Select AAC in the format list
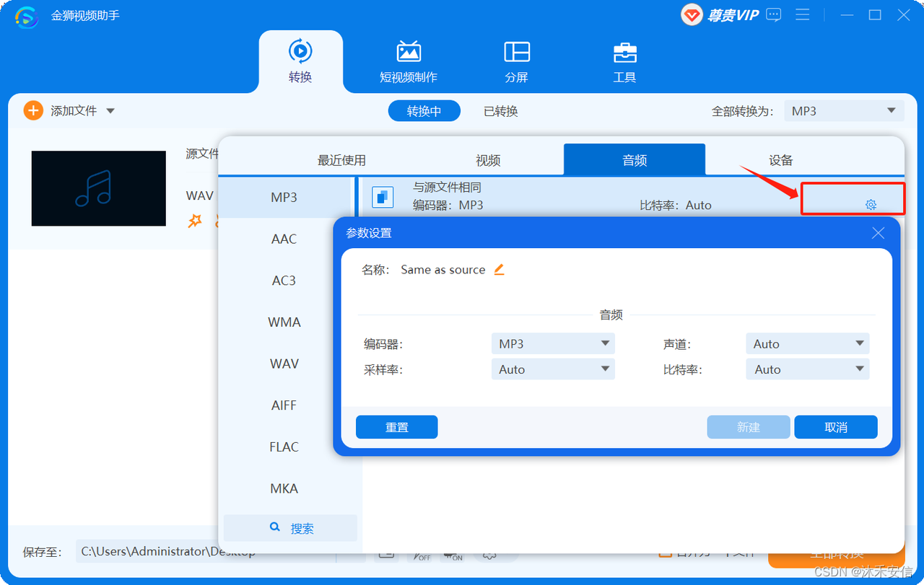 (x=284, y=239)
